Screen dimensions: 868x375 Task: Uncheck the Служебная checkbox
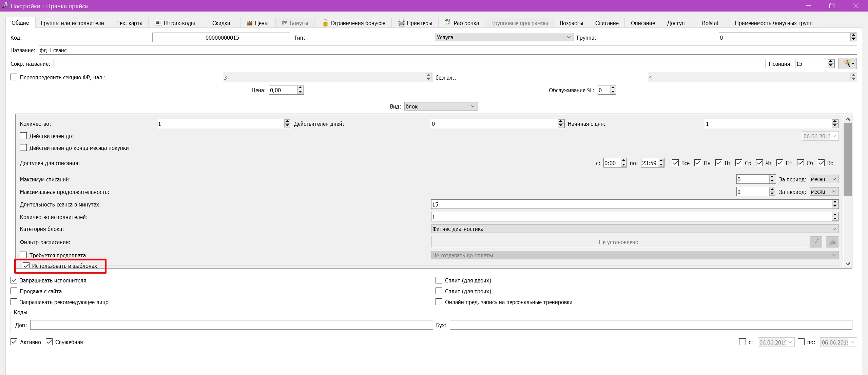coord(49,342)
